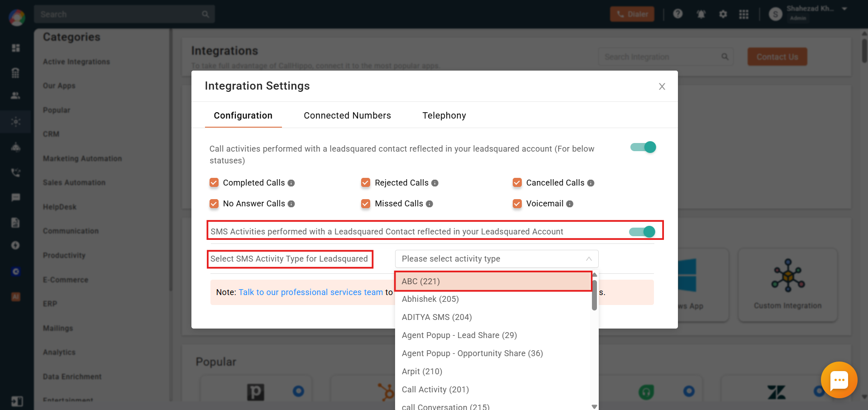Turn off the Call activities toggle
868x410 pixels.
click(x=643, y=147)
